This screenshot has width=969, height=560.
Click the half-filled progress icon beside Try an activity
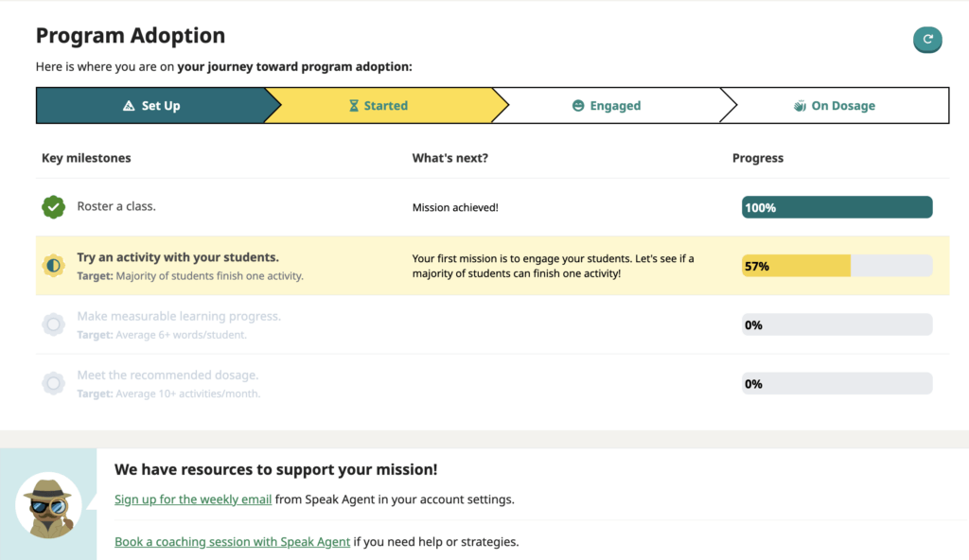(x=54, y=265)
